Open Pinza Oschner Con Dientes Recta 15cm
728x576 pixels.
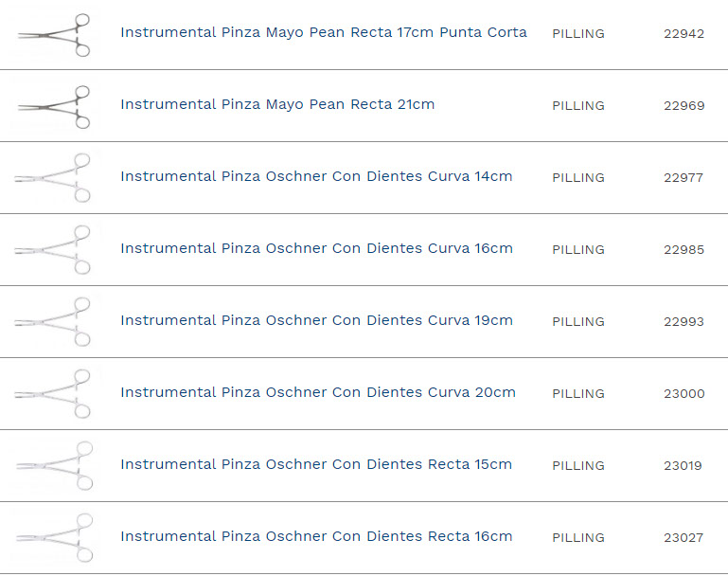(316, 464)
